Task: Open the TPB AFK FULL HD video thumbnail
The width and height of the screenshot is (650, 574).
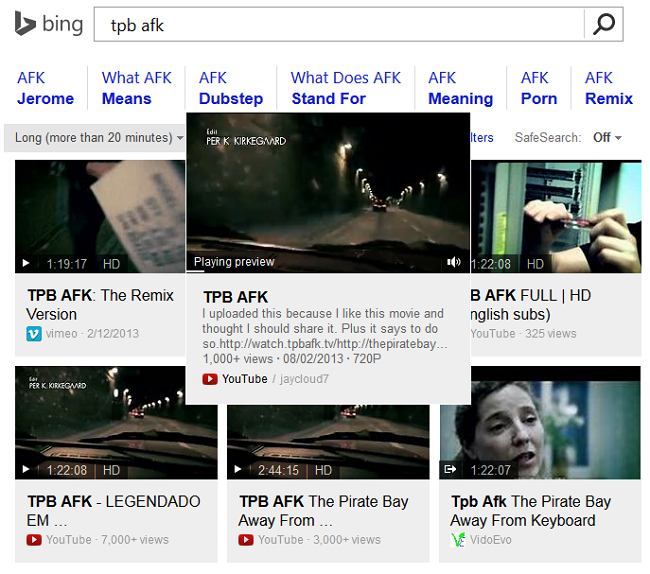Action: (x=556, y=216)
